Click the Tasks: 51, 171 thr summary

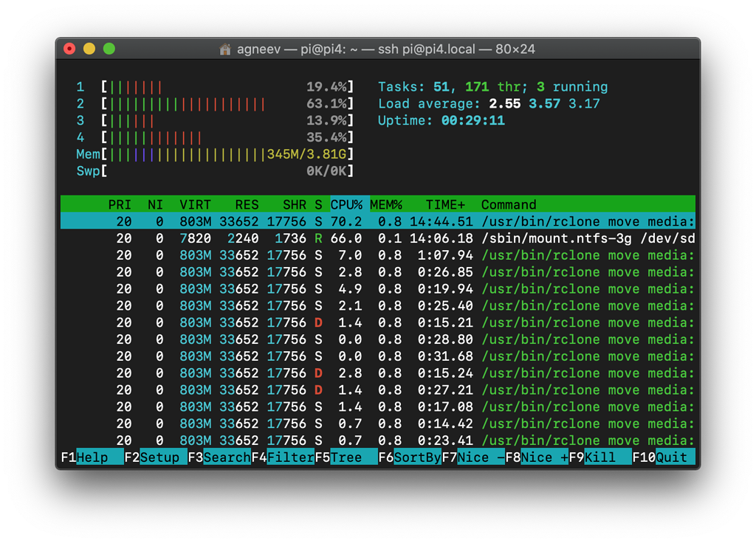click(492, 87)
